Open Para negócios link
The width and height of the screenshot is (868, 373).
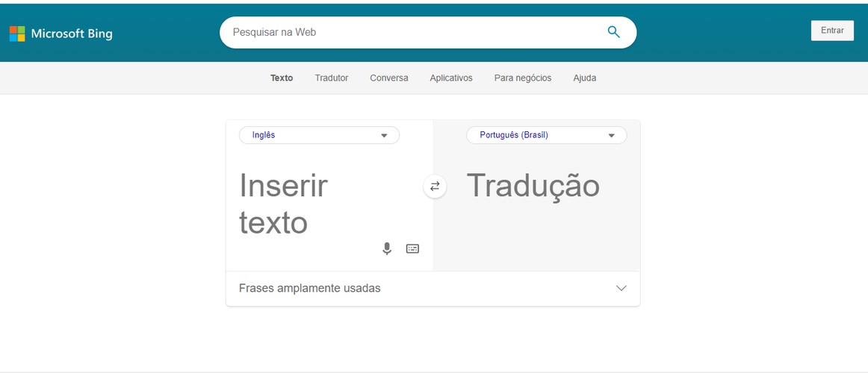[523, 78]
